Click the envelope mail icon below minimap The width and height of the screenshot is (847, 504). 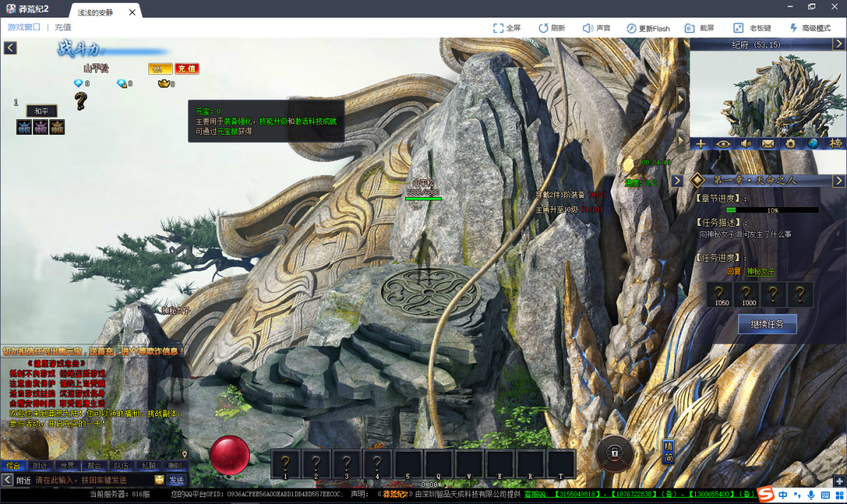(x=768, y=143)
